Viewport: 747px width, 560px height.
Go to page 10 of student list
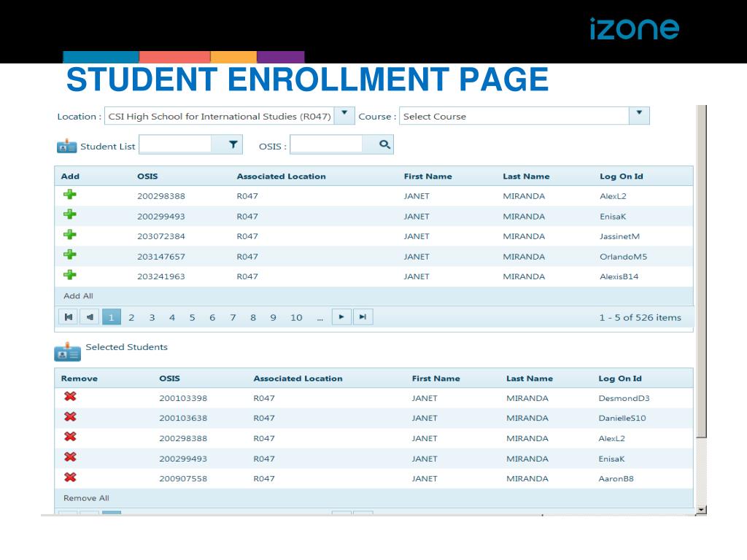[296, 318]
